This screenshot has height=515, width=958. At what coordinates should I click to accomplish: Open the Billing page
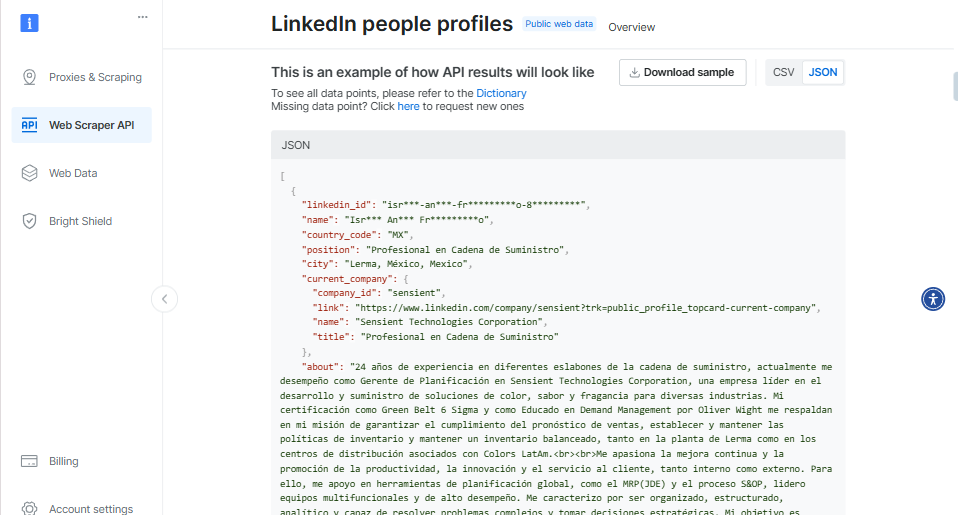82,461
